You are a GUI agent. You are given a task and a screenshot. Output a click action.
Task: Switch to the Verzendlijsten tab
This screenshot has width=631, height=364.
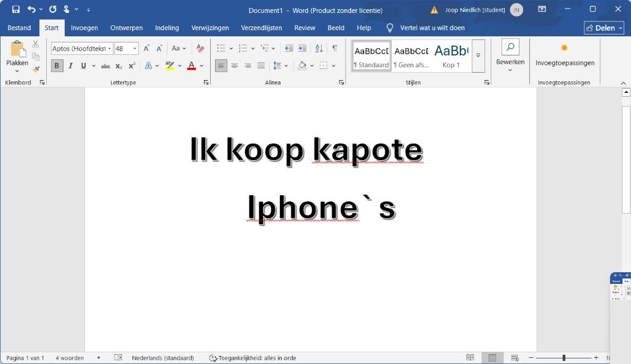(261, 28)
